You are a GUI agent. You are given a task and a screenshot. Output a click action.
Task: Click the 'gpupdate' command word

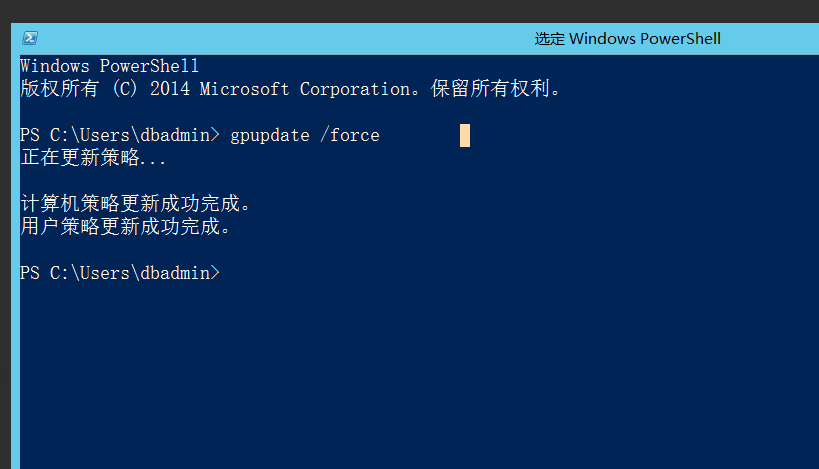(270, 136)
